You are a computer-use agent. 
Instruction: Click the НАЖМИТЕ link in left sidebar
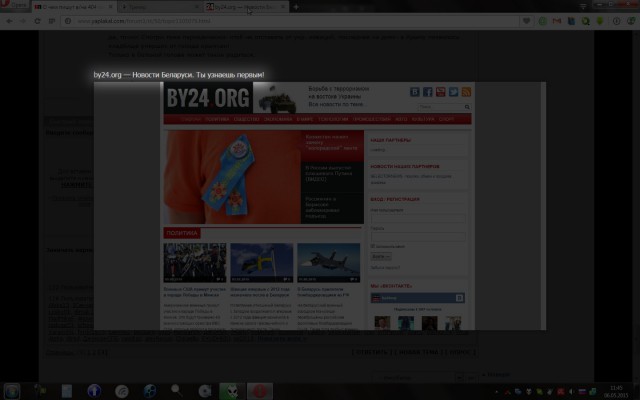point(76,185)
